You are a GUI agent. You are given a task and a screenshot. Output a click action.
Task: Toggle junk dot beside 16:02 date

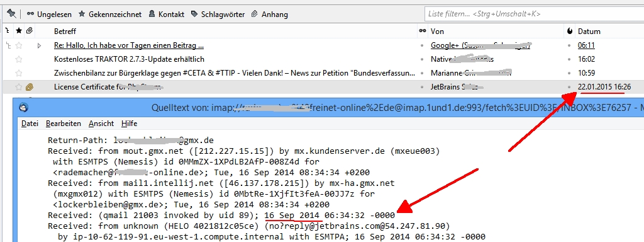coord(569,60)
